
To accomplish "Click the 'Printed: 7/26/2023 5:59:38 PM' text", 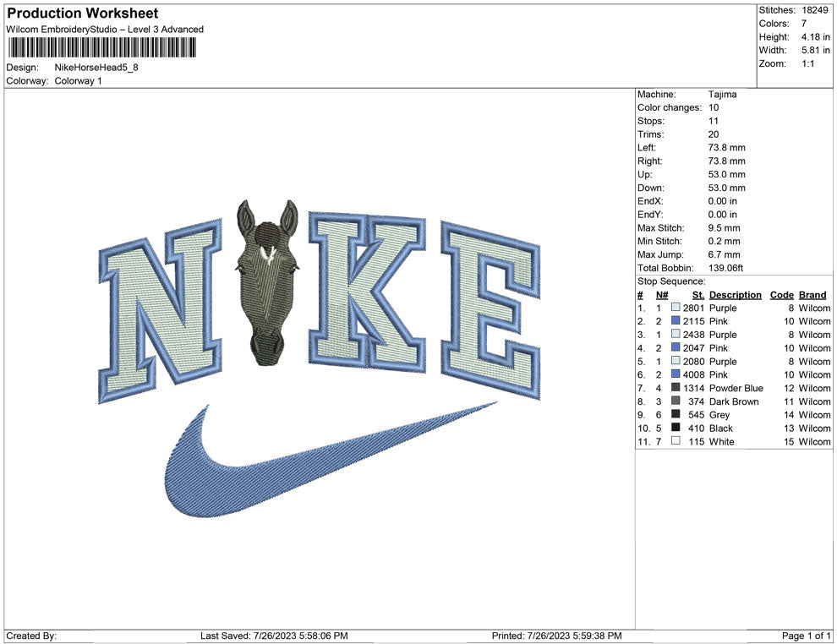I will [557, 636].
